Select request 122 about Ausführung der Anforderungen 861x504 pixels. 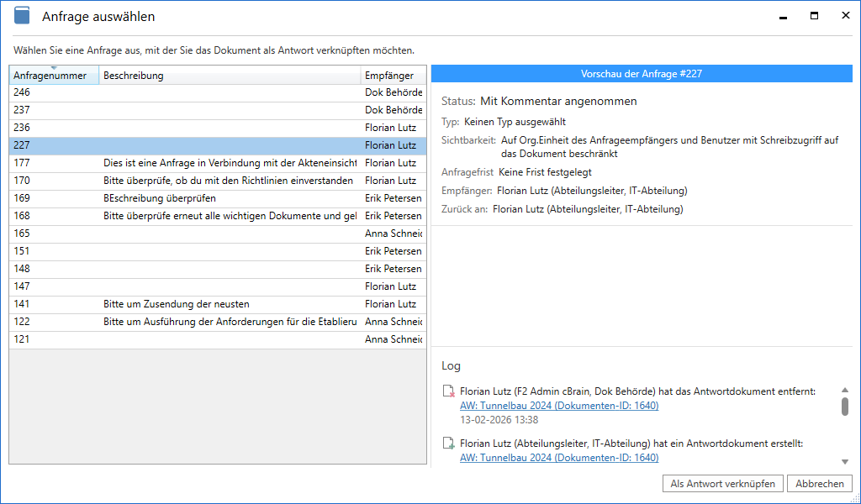218,321
